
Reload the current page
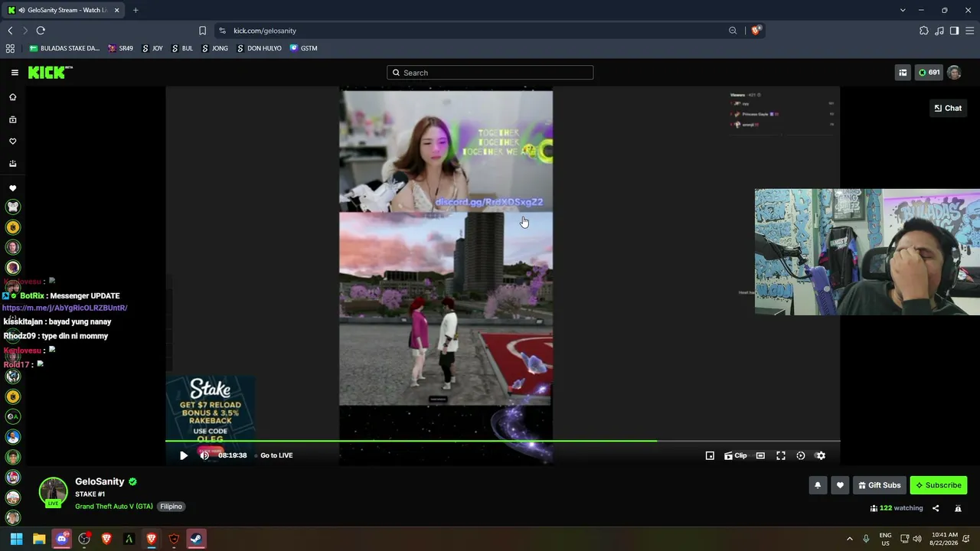(41, 31)
